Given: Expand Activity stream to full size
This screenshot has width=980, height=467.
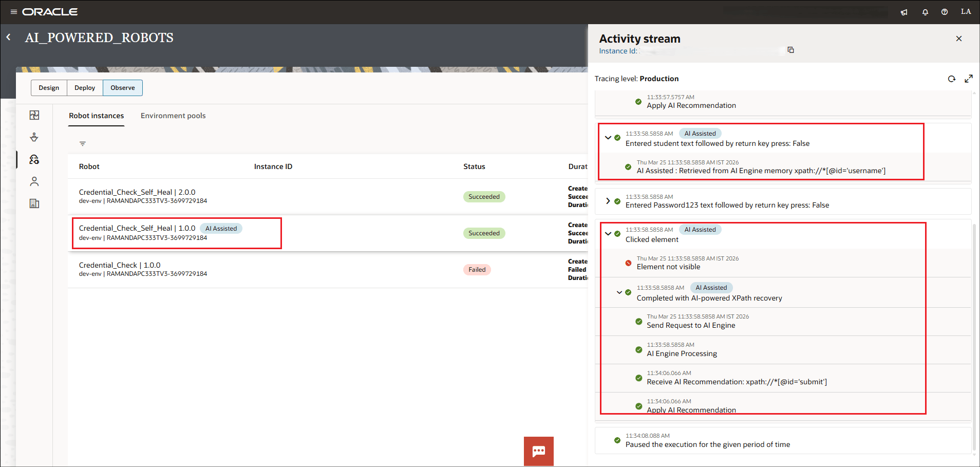Looking at the screenshot, I should point(969,79).
